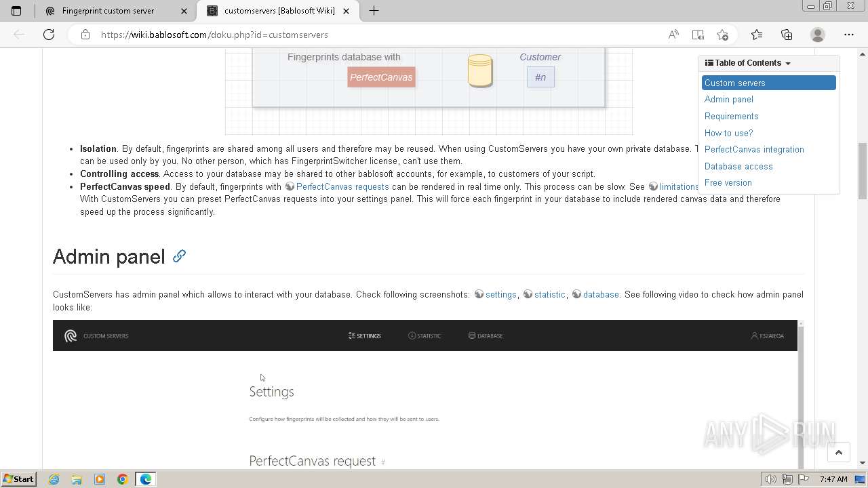Open volume control in system tray
The width and height of the screenshot is (868, 488).
click(770, 479)
